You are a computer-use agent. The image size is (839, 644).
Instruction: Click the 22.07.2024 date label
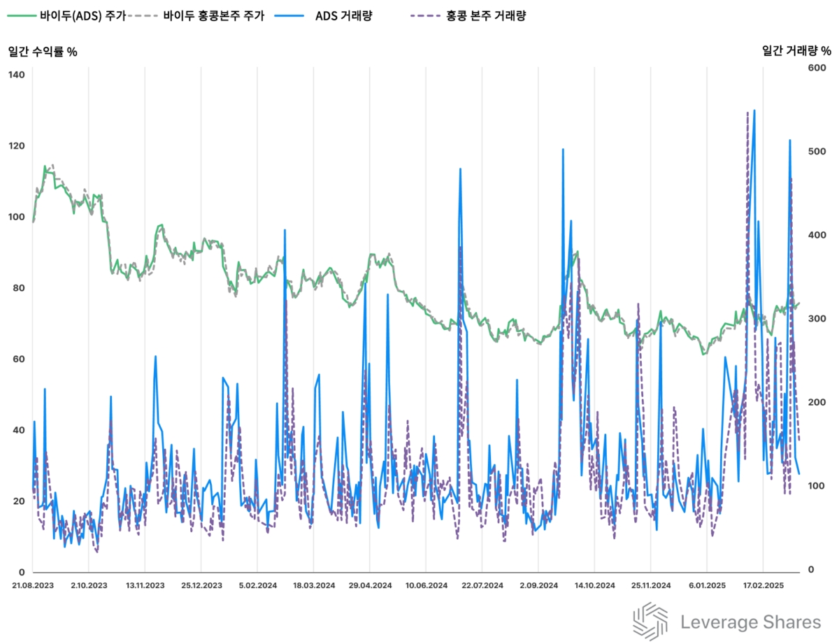coord(482,585)
